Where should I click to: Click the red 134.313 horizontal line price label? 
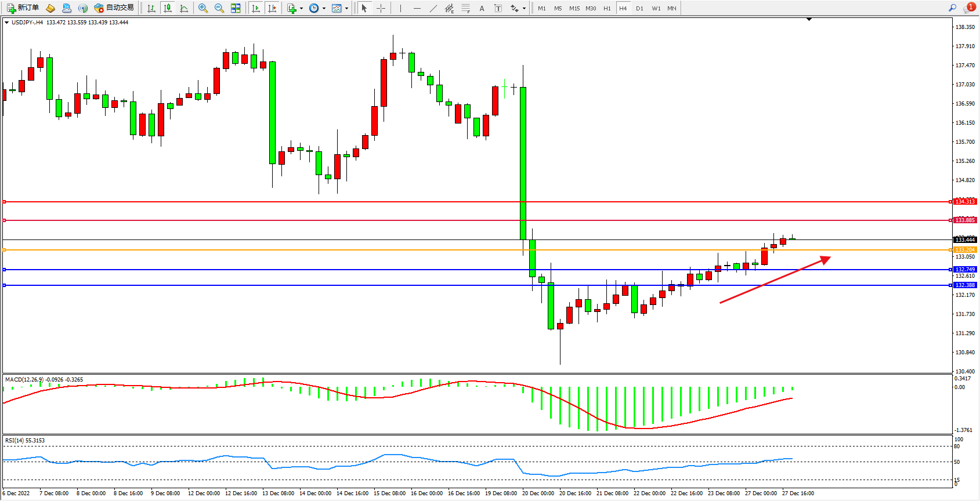pyautogui.click(x=965, y=202)
